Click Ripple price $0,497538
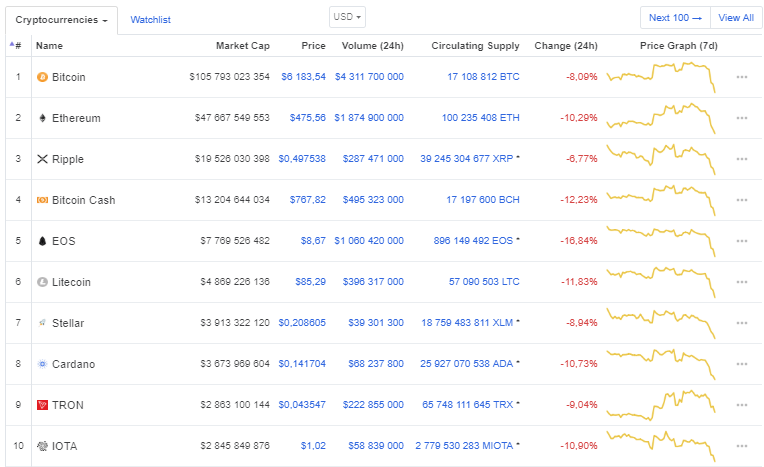Image resolution: width=764 pixels, height=467 pixels. pos(302,158)
